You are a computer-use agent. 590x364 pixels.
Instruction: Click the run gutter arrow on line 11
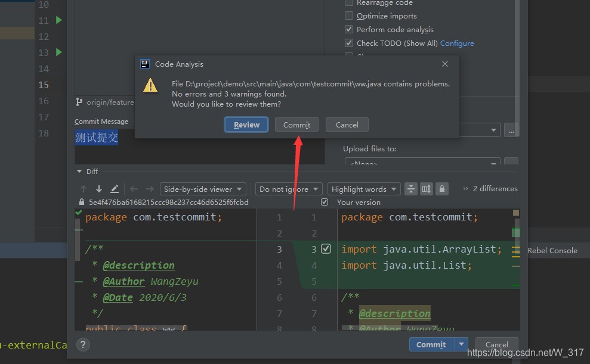tap(58, 20)
